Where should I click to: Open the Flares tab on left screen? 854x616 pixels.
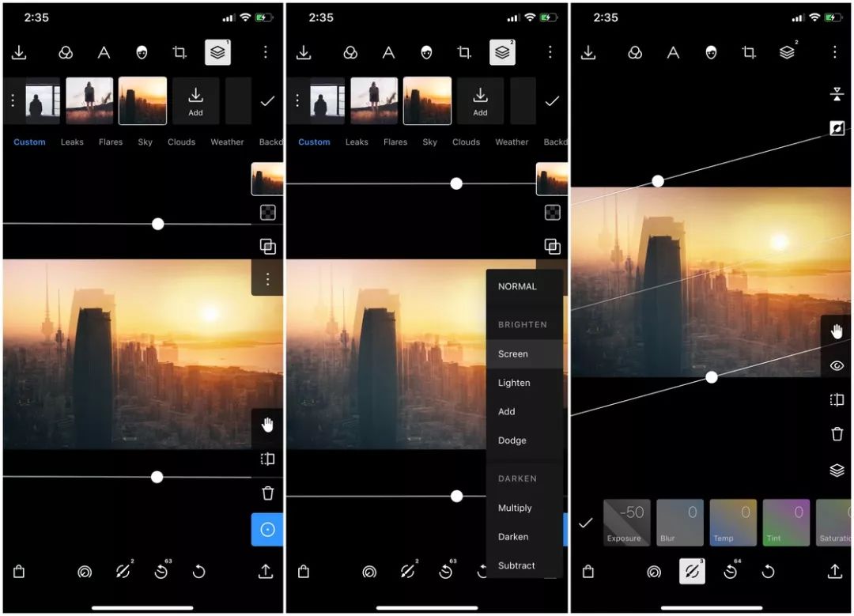pyautogui.click(x=111, y=142)
